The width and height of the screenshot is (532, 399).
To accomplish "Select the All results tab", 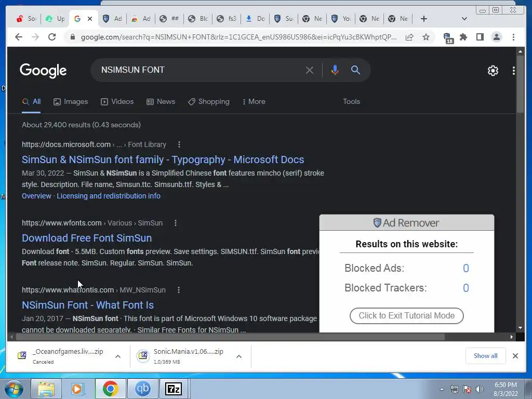I will (31, 101).
